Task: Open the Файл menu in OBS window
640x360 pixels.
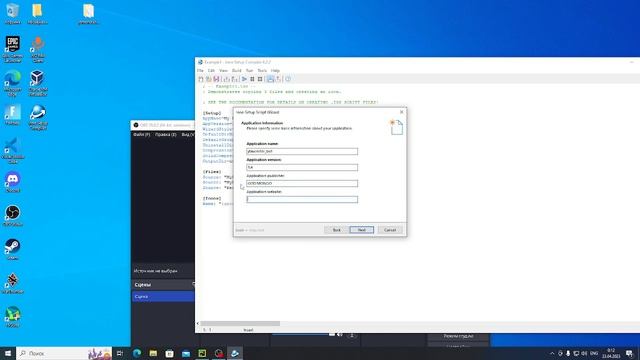Action: (142, 134)
